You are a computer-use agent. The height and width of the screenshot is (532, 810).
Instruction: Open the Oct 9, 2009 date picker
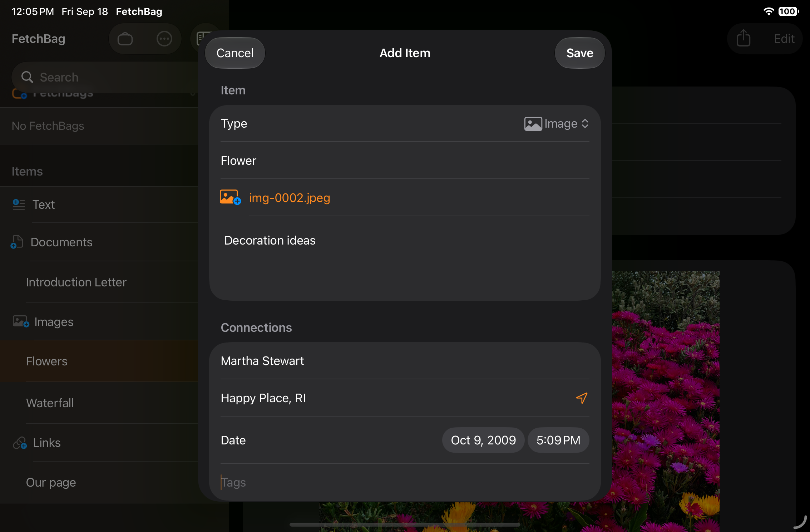click(x=483, y=440)
